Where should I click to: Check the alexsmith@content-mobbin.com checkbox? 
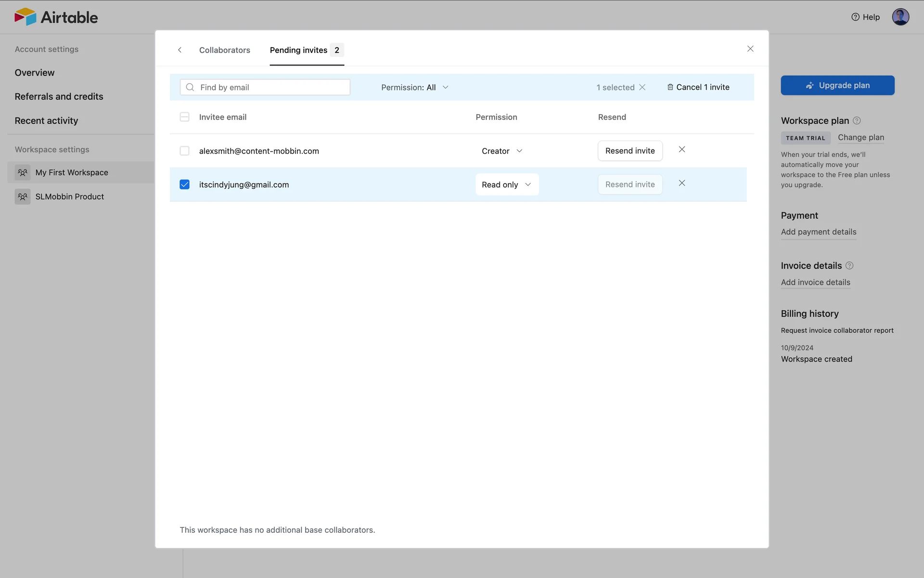tap(184, 151)
